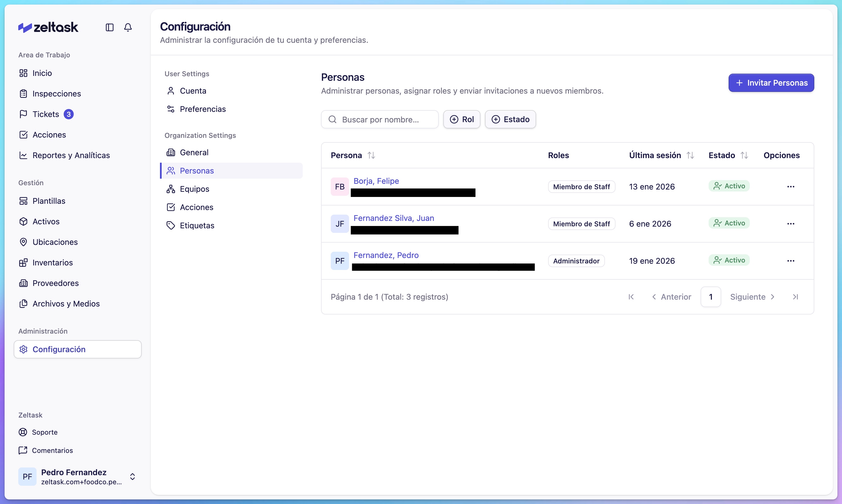Go to Inspecciones in the sidebar
The width and height of the screenshot is (842, 504).
click(x=56, y=94)
